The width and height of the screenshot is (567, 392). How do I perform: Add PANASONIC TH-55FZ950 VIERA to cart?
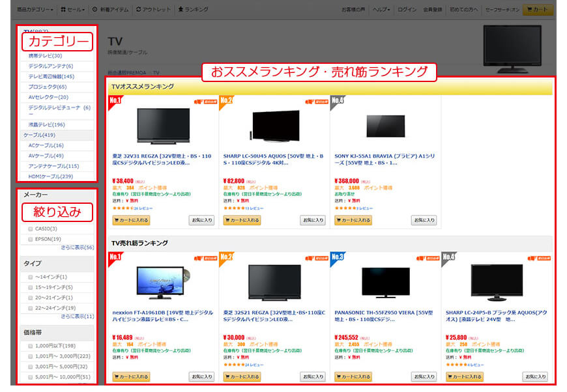pyautogui.click(x=353, y=376)
